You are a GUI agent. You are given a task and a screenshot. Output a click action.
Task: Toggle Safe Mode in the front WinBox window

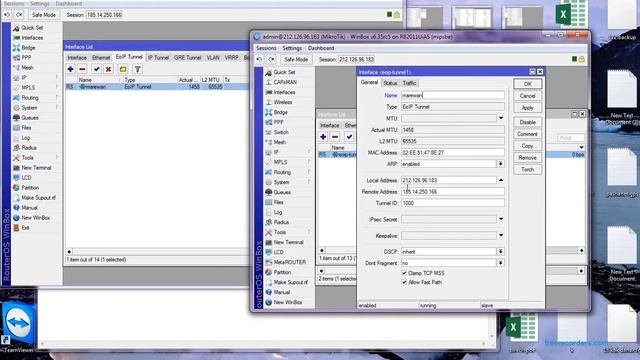pos(296,59)
